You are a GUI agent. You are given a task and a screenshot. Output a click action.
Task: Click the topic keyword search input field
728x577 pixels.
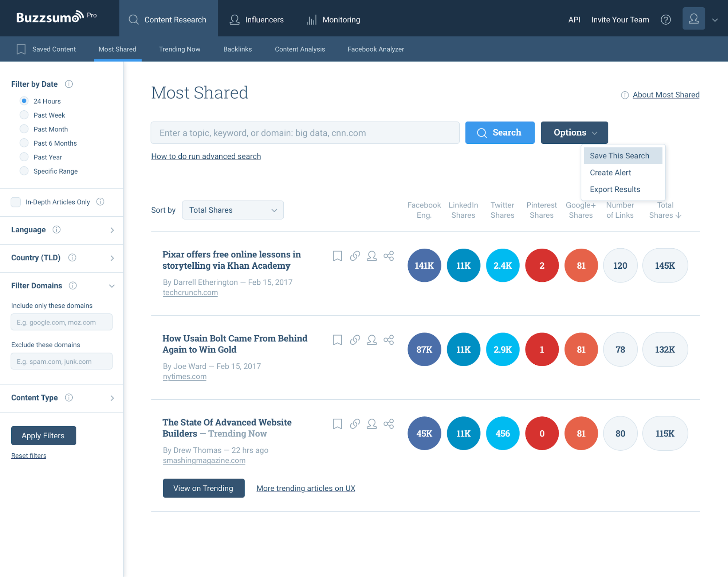305,133
